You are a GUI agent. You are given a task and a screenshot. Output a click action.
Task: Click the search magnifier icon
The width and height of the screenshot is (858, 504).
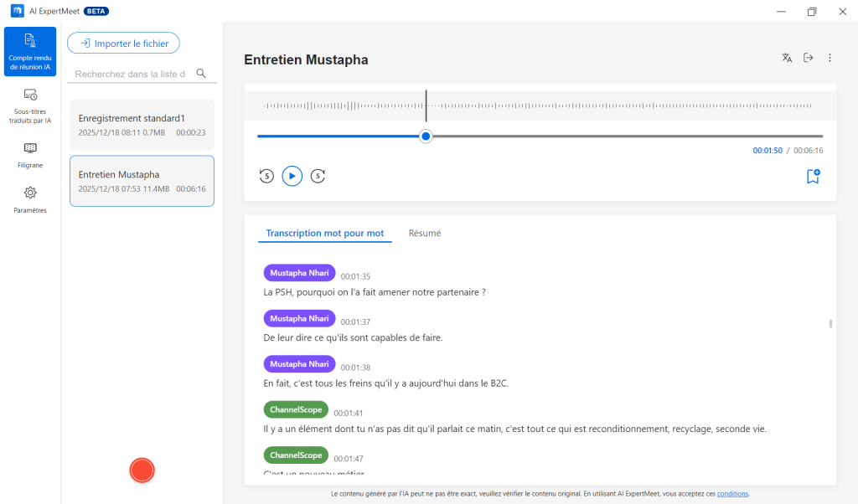pos(201,74)
